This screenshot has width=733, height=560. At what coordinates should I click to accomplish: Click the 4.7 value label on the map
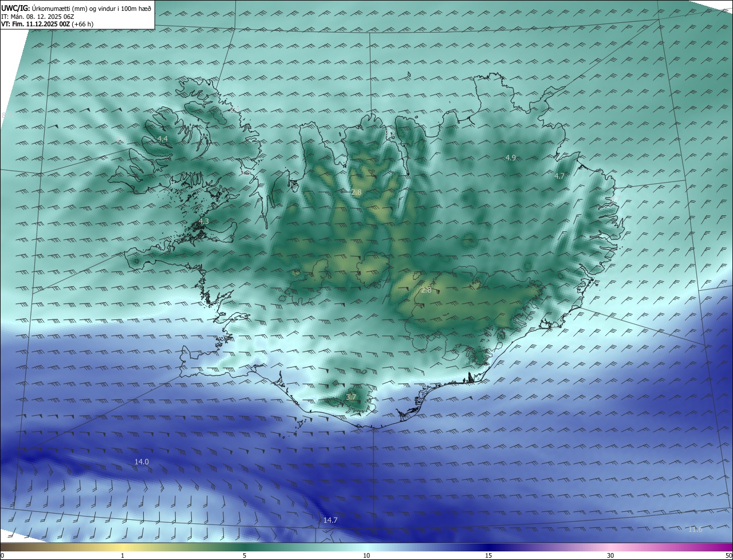point(559,176)
